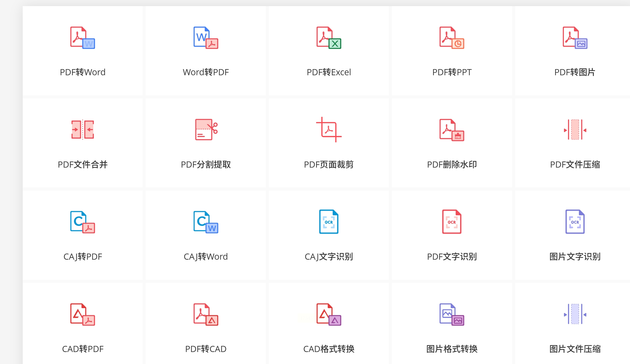Viewport: 630px width, 364px height.
Task: Click the PDF to Word conversion icon
Action: coord(82,38)
